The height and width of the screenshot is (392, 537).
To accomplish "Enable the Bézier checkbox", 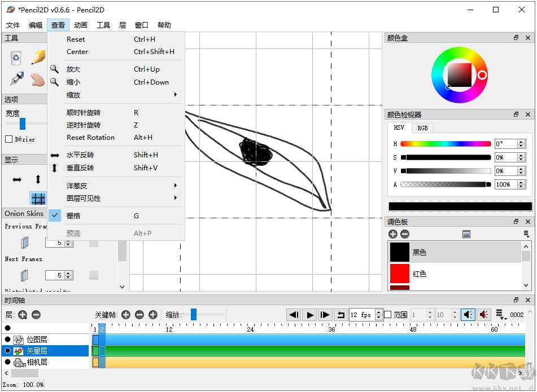I will coord(9,140).
